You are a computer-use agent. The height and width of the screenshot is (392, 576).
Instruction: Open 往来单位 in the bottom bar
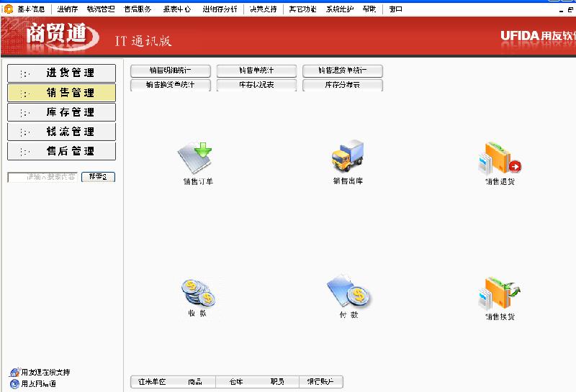(x=152, y=382)
